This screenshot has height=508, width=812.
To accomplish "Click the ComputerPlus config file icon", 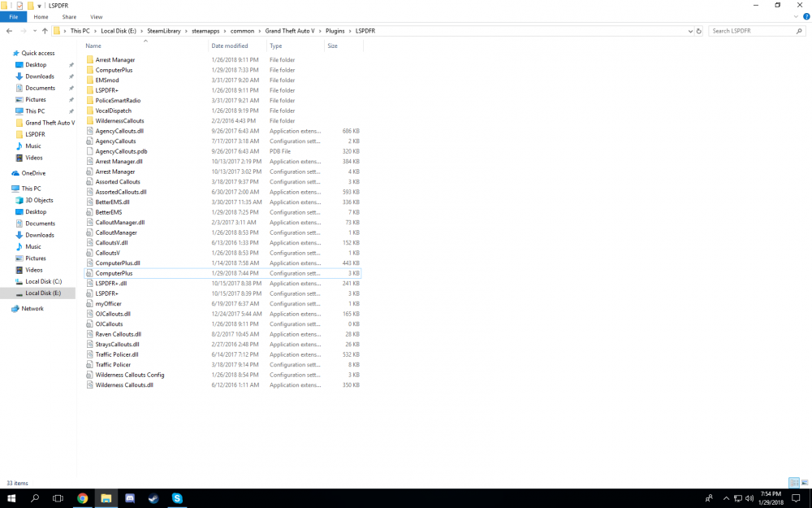I will [x=89, y=273].
